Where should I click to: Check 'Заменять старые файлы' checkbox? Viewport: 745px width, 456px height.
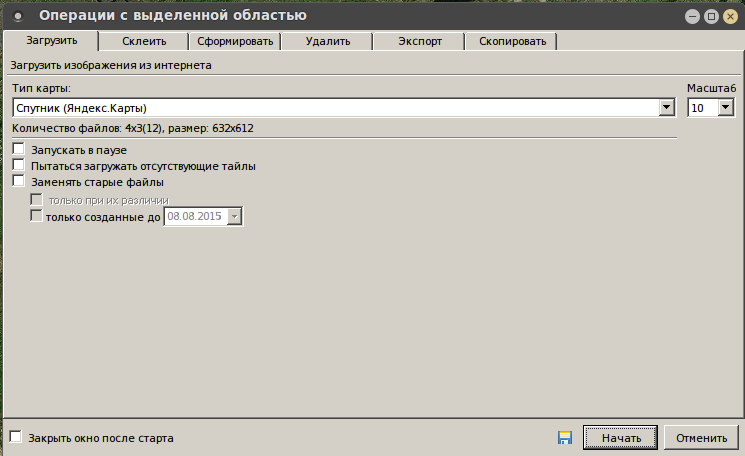coord(19,182)
